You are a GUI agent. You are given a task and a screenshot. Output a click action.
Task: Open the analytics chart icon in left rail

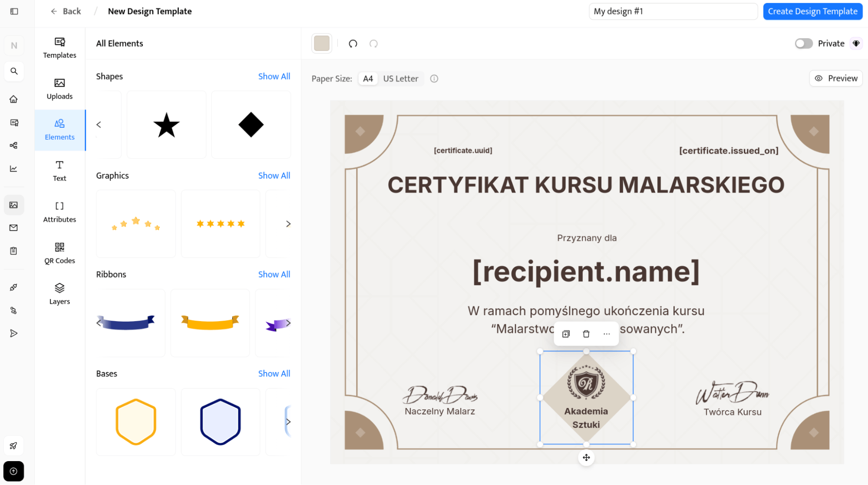(14, 169)
